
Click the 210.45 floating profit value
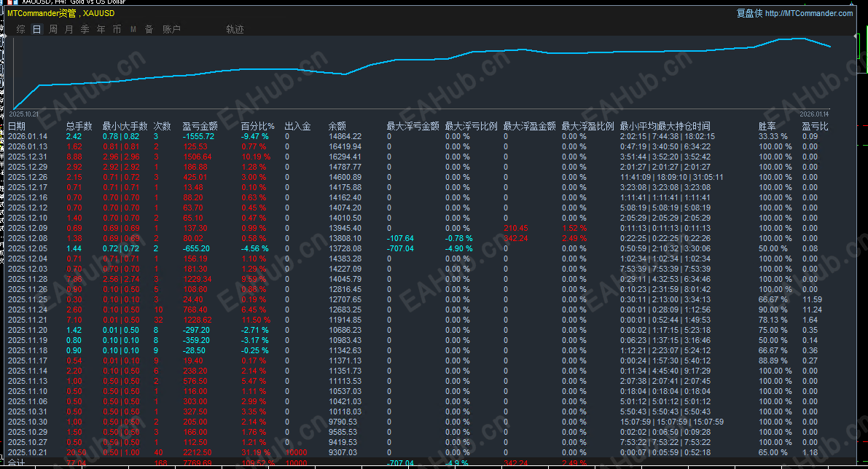(516, 229)
